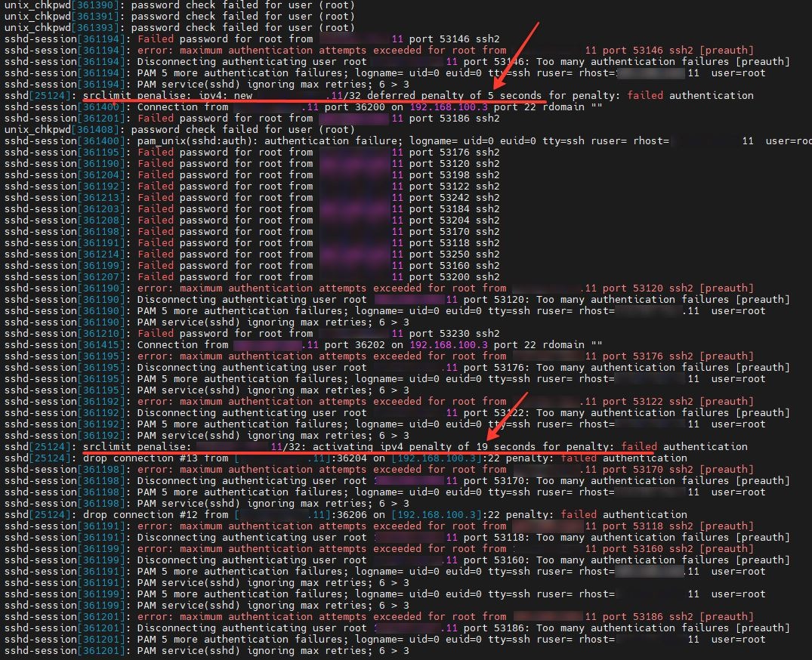Click the unix_chkpwd[361391] log entry

pos(180,17)
